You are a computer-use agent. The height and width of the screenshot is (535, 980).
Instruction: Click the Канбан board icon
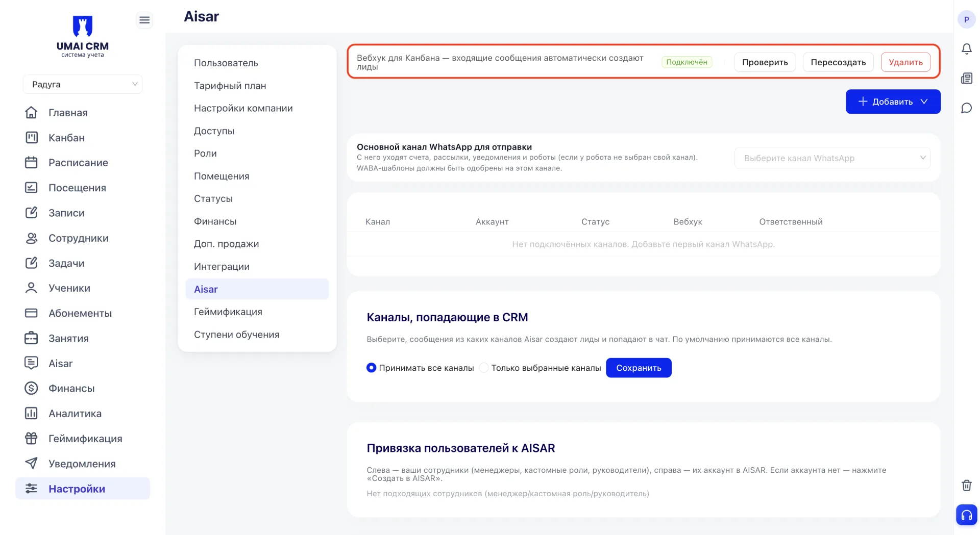point(31,137)
